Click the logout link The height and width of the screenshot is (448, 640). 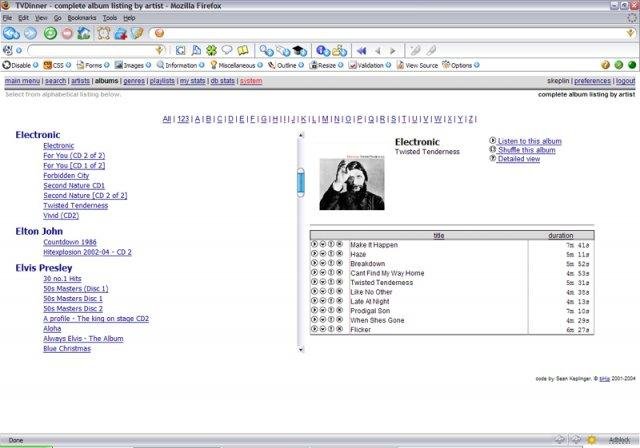coord(625,81)
